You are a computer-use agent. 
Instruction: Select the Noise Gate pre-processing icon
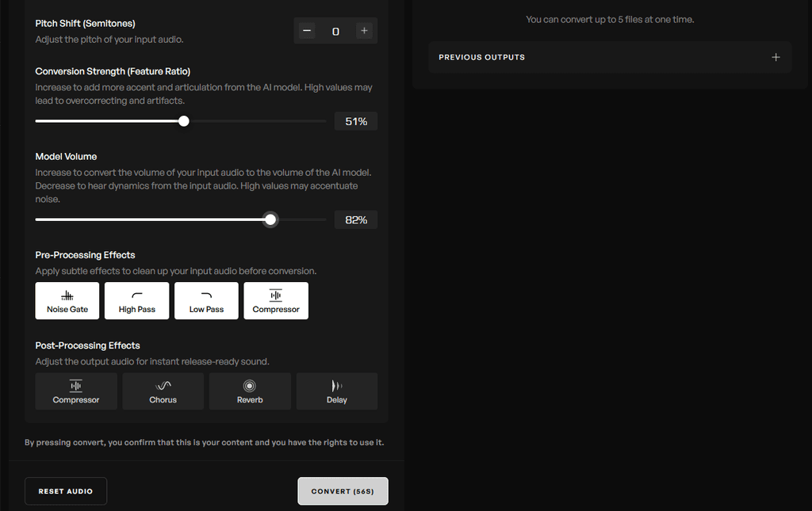click(x=67, y=300)
